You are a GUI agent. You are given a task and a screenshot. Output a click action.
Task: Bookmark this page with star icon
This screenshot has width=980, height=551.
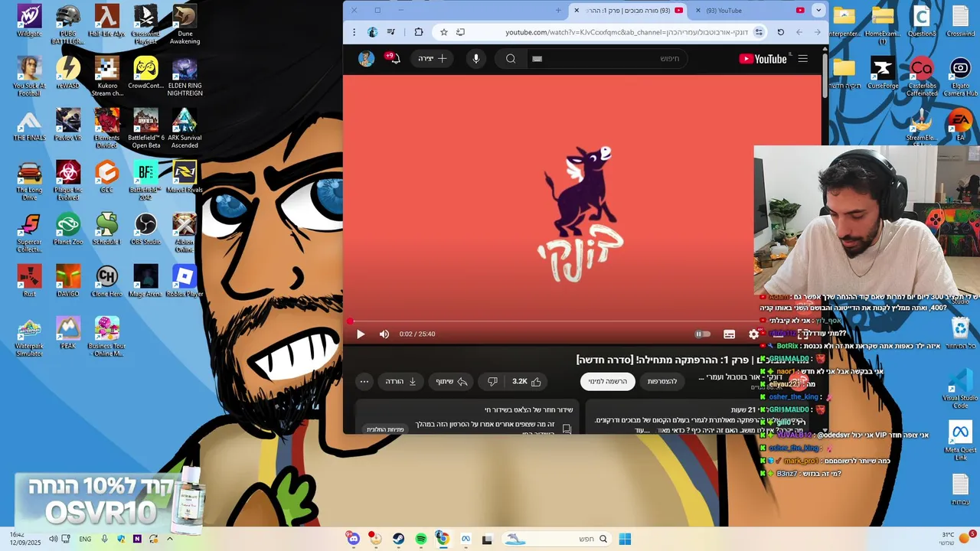(443, 32)
